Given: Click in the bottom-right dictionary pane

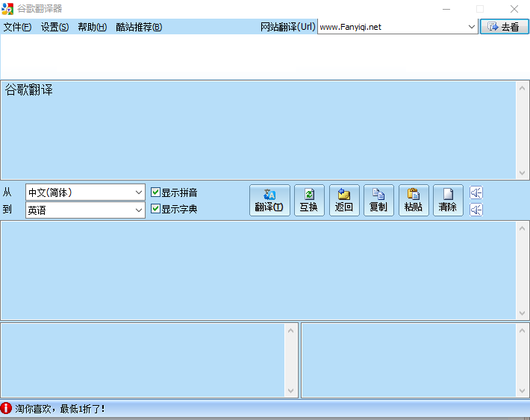Looking at the screenshot, I should 409,360.
